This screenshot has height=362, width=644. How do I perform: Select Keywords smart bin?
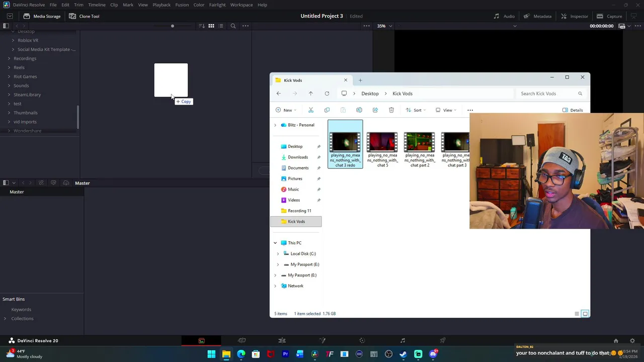point(21,309)
